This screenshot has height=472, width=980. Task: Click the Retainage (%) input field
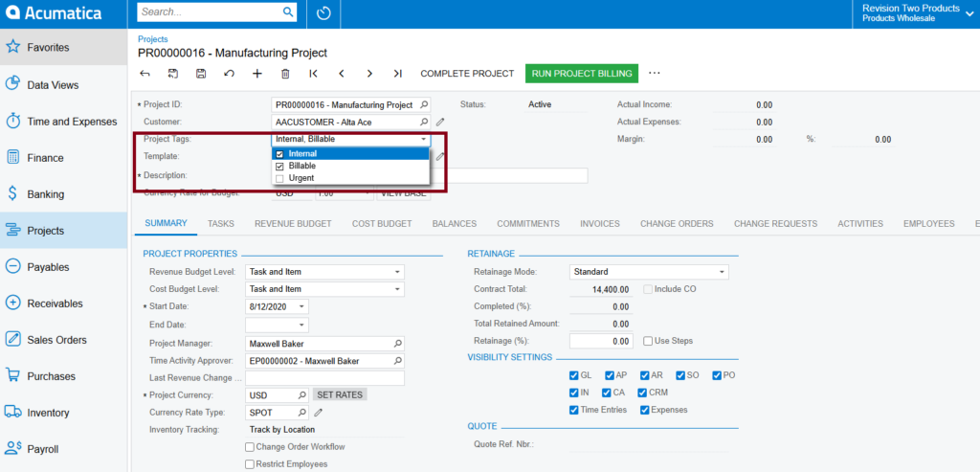601,341
